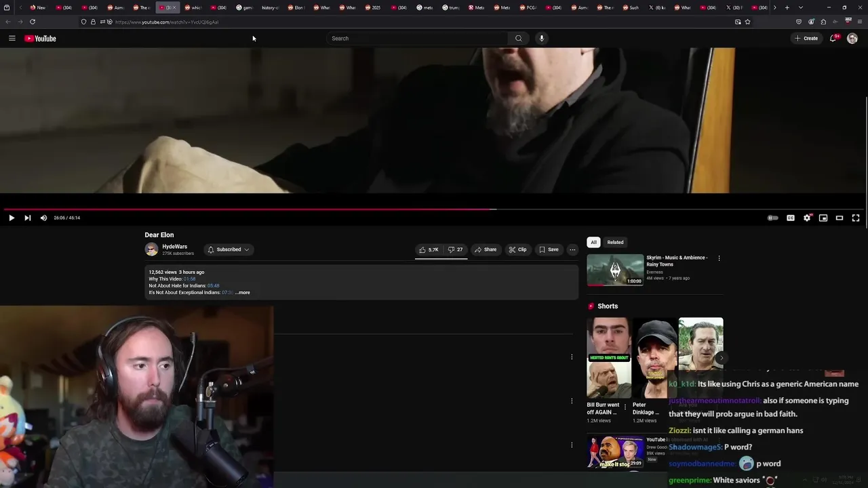Image resolution: width=868 pixels, height=488 pixels.
Task: Select the Related filter chip
Action: (615, 242)
